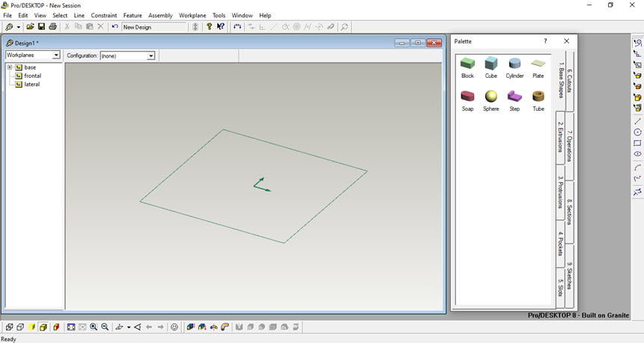
Task: Click the Extrude Profile feature icon
Action: click(x=190, y=327)
